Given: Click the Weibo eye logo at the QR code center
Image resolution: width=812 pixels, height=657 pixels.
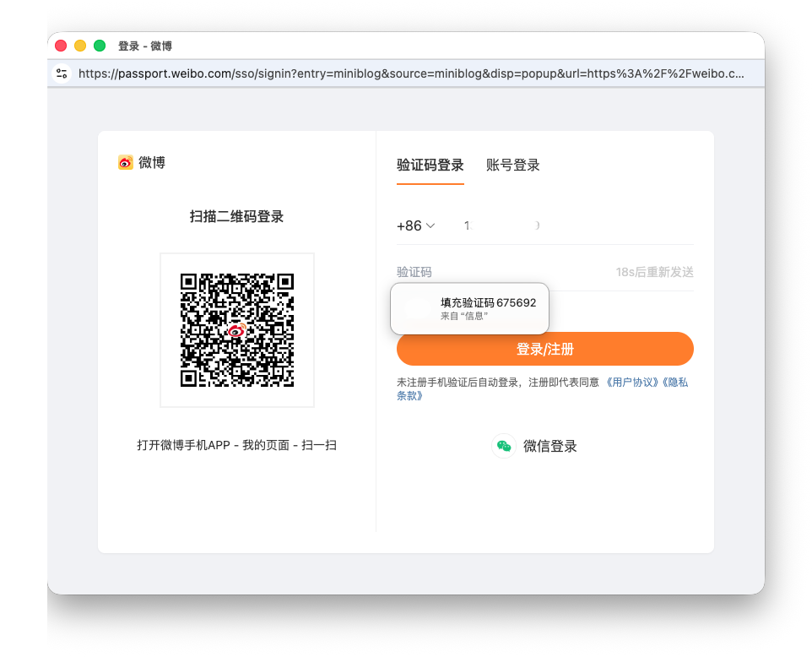Looking at the screenshot, I should pyautogui.click(x=236, y=331).
